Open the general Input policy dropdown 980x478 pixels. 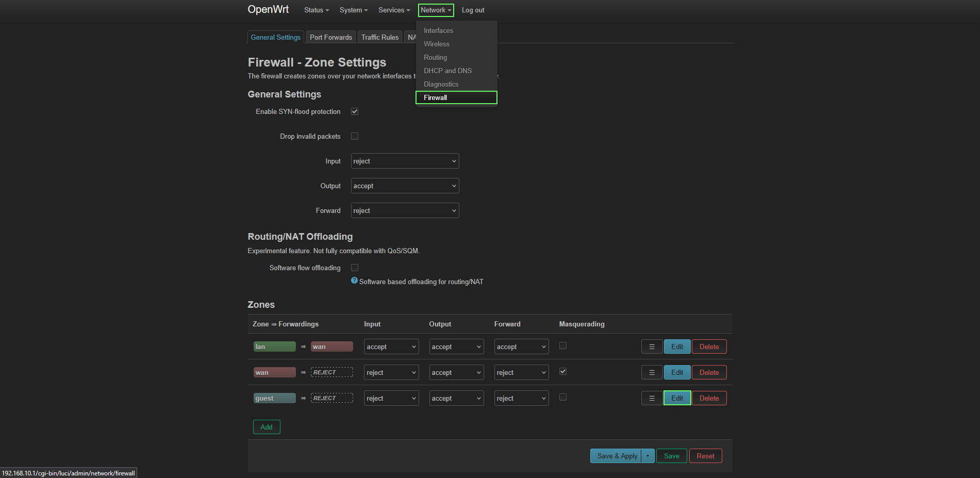(x=405, y=161)
